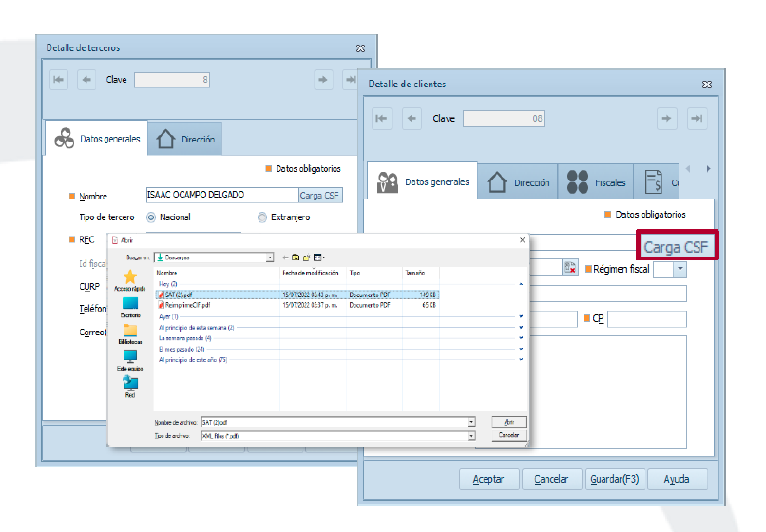Click Carga CSF in Detalle de clientes
766x532 pixels.
676,247
